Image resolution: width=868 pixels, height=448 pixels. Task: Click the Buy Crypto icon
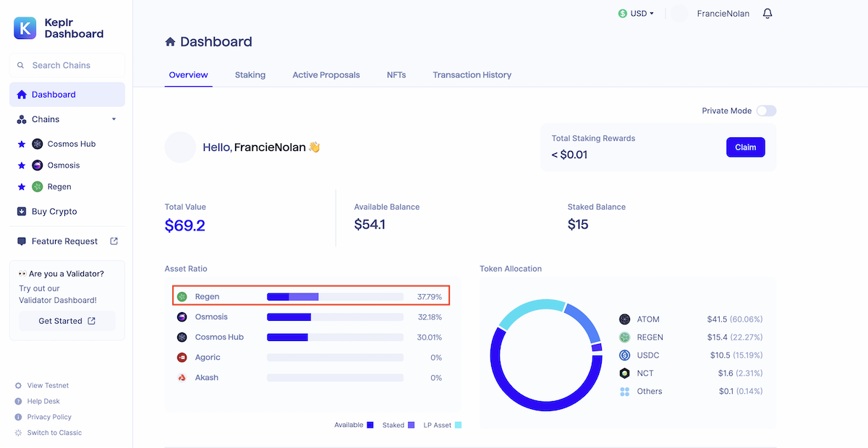point(22,212)
